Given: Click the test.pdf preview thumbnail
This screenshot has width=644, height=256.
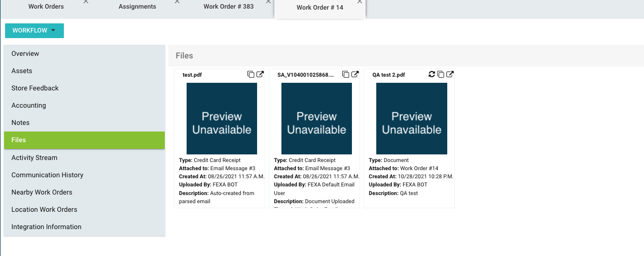Looking at the screenshot, I should pos(222,118).
